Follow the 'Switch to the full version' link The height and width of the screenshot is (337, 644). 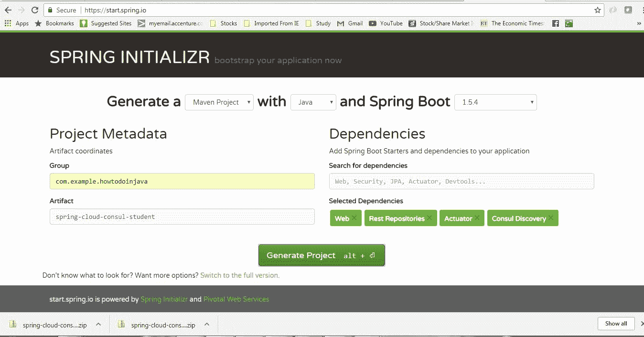tap(240, 275)
